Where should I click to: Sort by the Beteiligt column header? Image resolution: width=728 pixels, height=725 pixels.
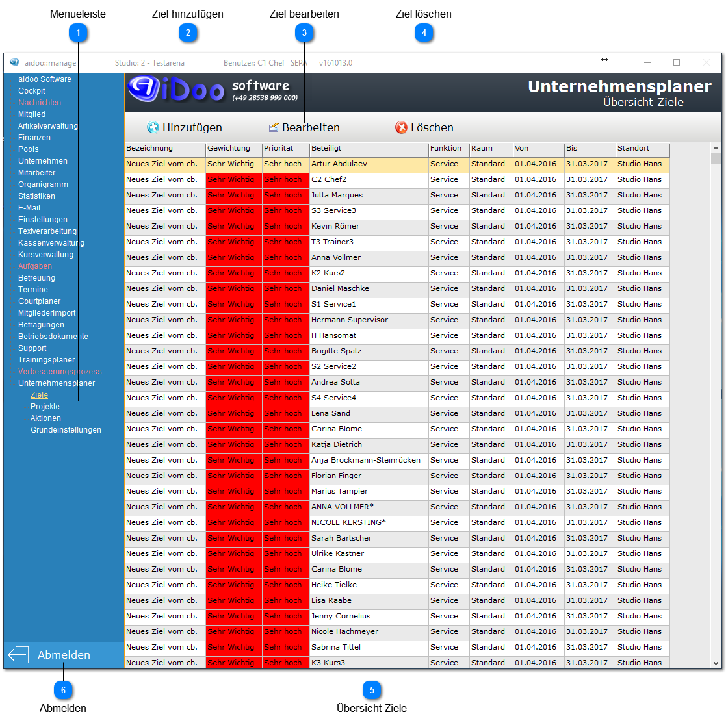click(369, 149)
